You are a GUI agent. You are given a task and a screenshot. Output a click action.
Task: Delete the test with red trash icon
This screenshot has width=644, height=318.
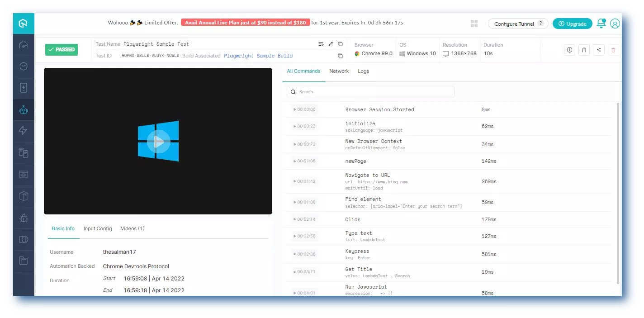pyautogui.click(x=613, y=50)
